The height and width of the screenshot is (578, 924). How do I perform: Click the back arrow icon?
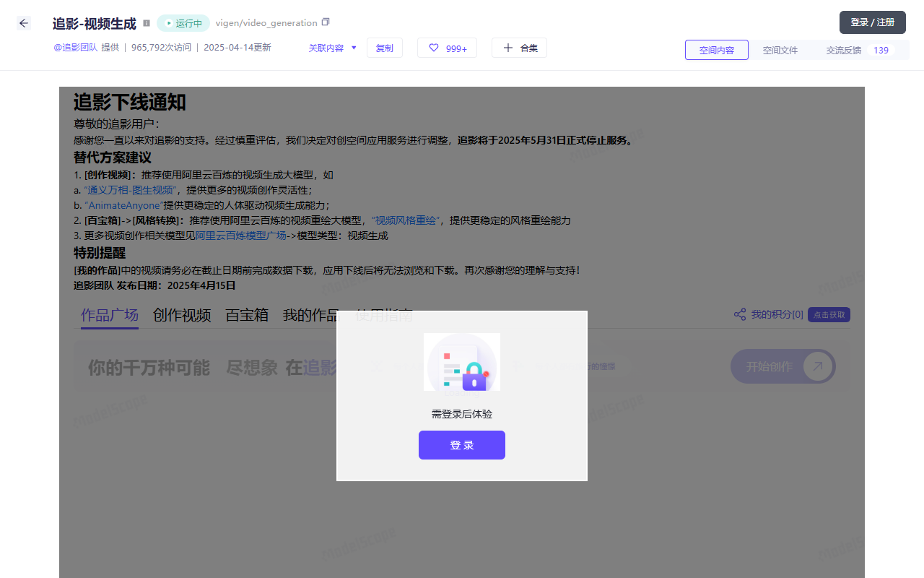[24, 23]
